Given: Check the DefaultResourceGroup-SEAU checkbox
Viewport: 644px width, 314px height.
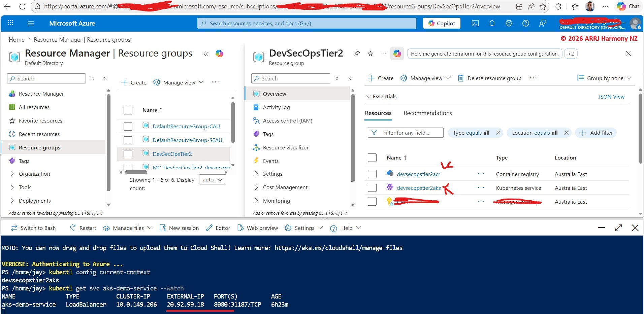Looking at the screenshot, I should [x=128, y=140].
